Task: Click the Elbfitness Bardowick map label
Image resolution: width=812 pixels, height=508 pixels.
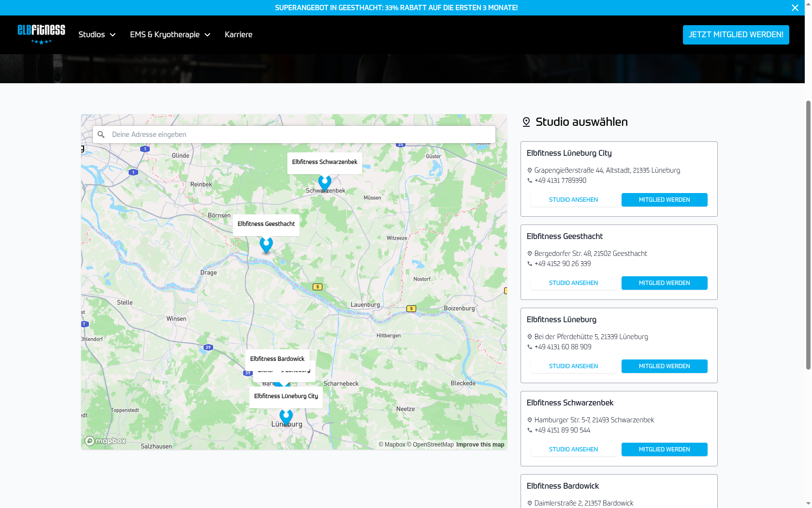Action: [277, 359]
